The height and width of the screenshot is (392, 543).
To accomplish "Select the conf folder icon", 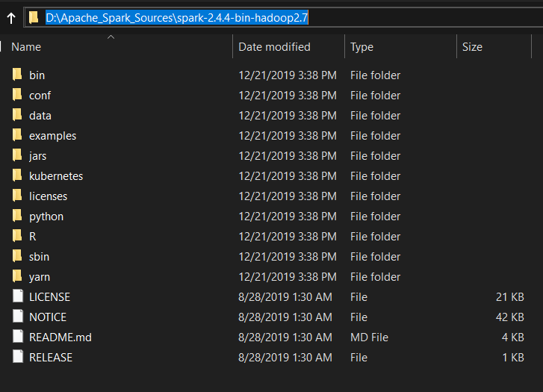I will 17,95.
